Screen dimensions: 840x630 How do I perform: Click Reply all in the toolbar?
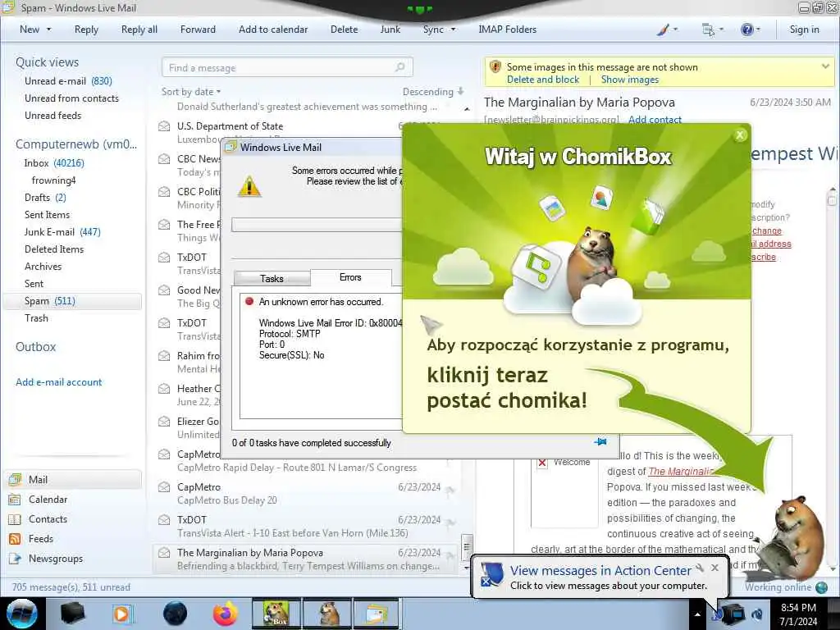pos(139,30)
